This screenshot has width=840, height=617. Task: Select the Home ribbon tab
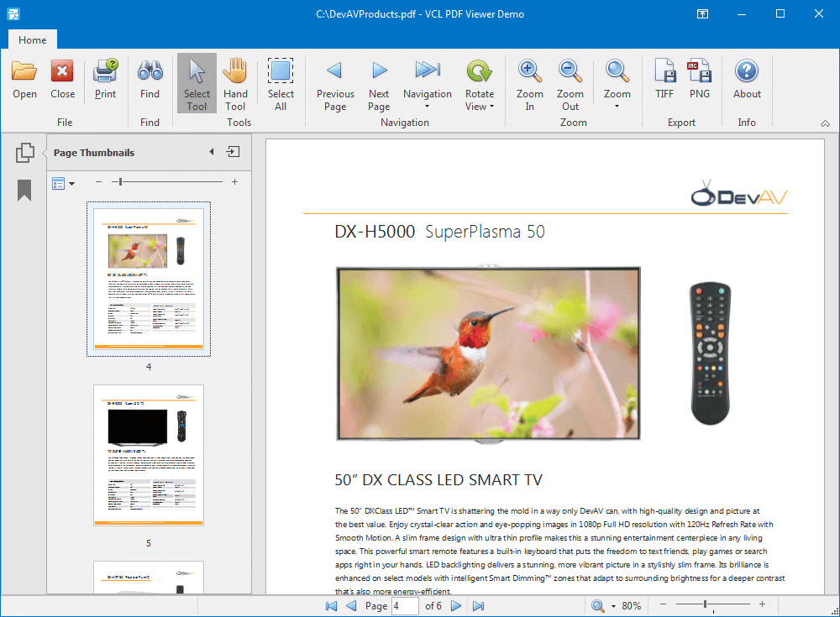coord(32,39)
